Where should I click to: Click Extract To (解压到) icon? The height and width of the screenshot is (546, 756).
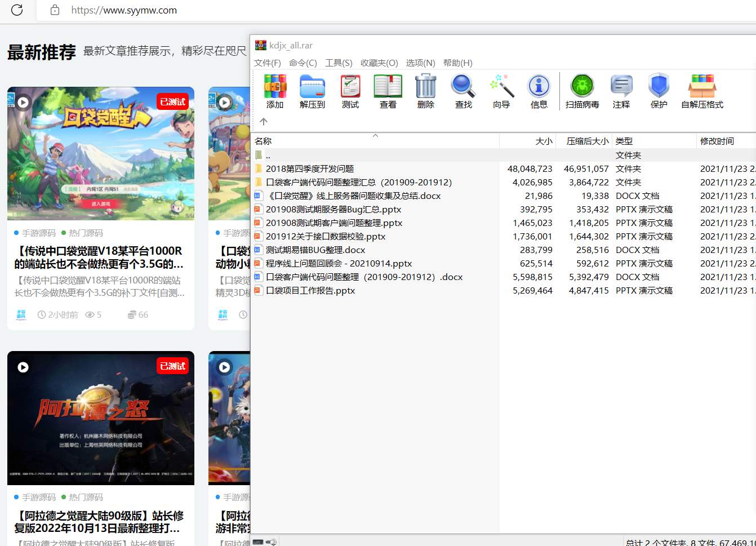[312, 91]
